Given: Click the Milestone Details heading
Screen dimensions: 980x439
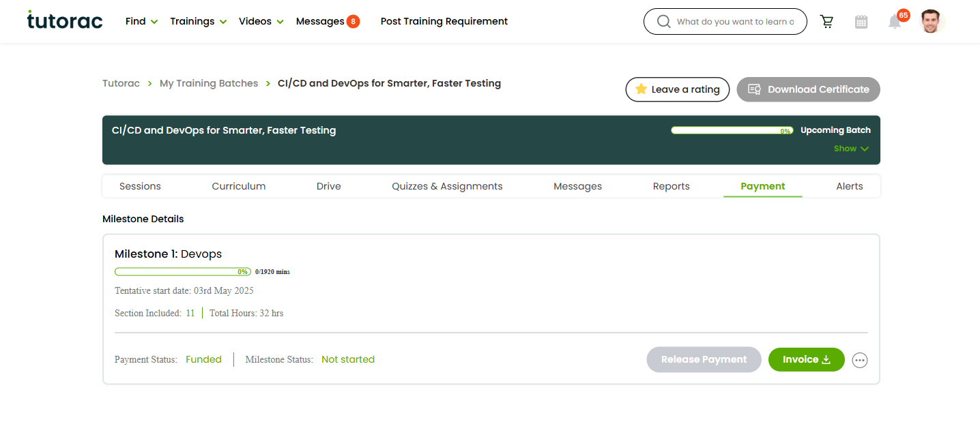Looking at the screenshot, I should (x=143, y=219).
